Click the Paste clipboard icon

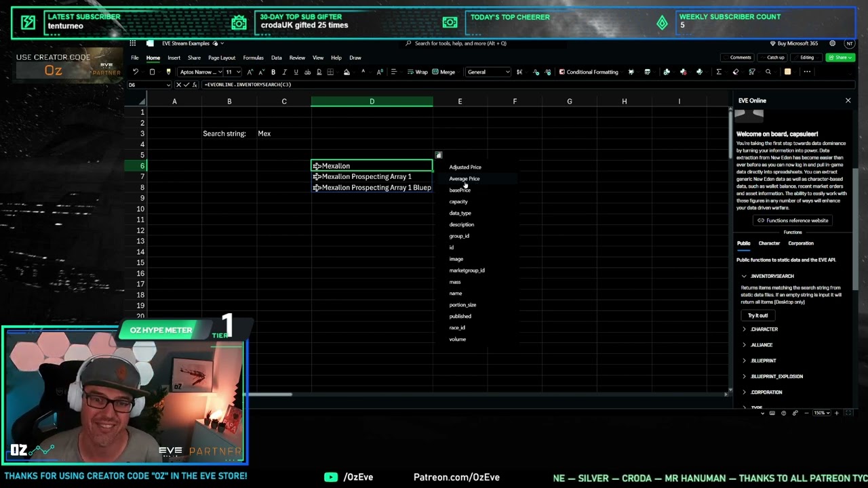(152, 72)
